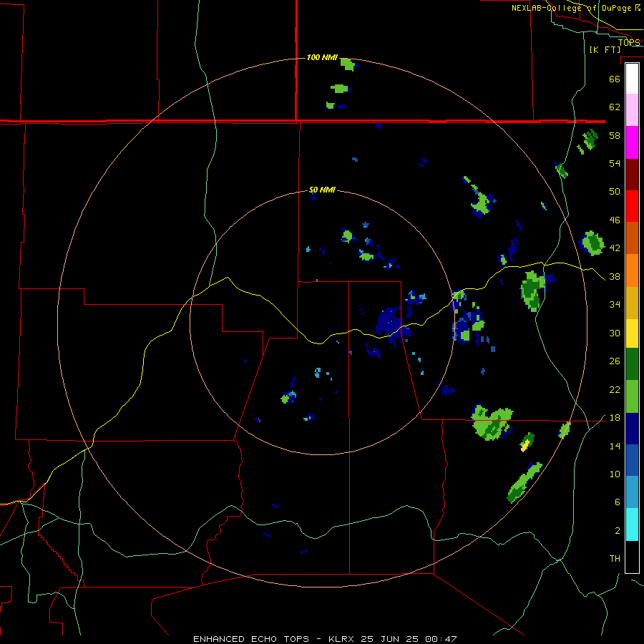644x644 pixels.
Task: Click the bright yellow legend swatch
Action: point(632,333)
